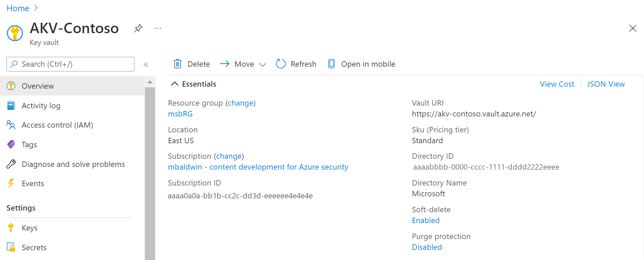Pin AKV-Contoso to dashboard

(x=138, y=28)
